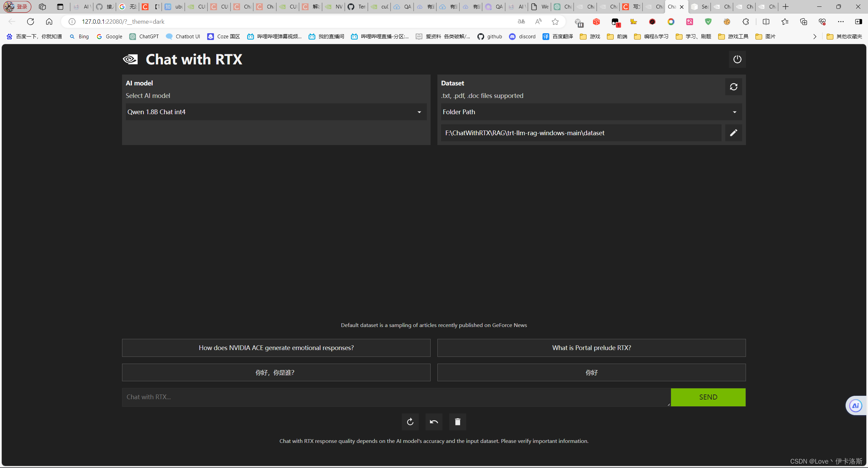Click the browser address bar URL
This screenshot has height=468, width=868.
[123, 22]
